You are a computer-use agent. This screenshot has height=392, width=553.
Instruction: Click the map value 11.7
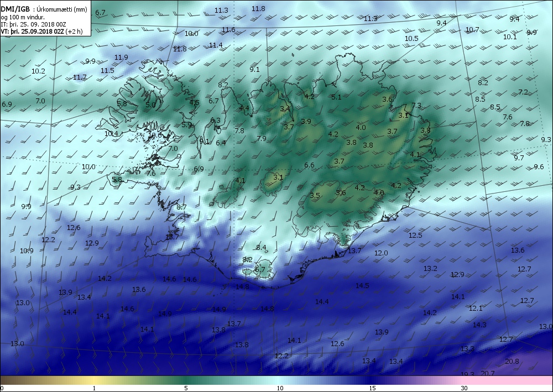pos(80,77)
